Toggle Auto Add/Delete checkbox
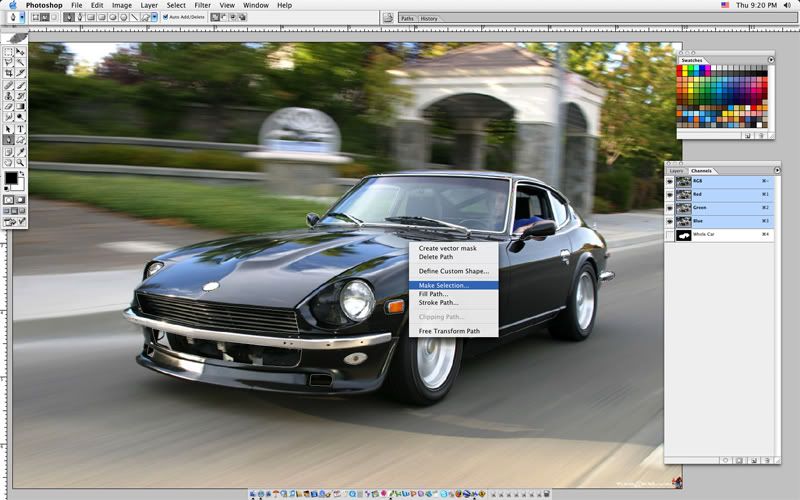The height and width of the screenshot is (500, 800). (x=166, y=17)
